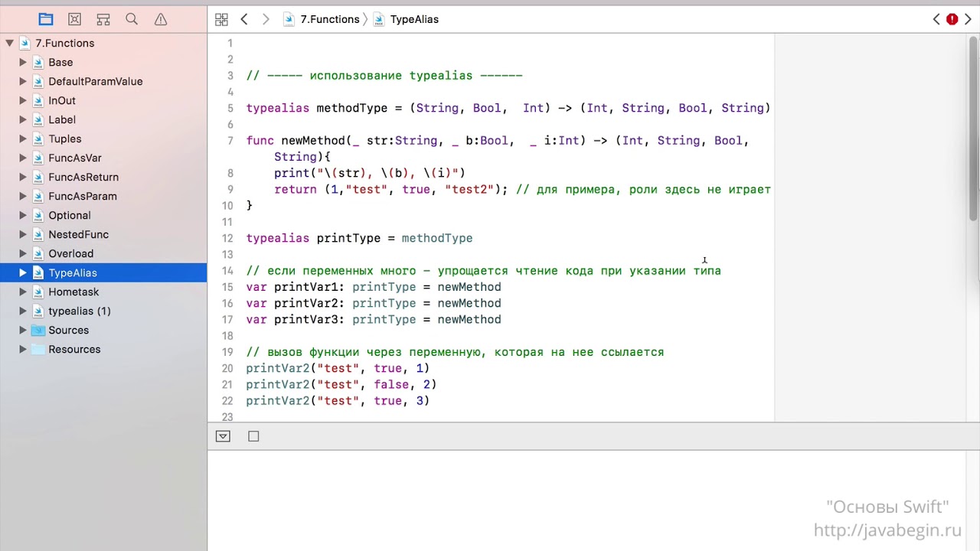
Task: Open the Project navigator folder icon
Action: click(46, 19)
